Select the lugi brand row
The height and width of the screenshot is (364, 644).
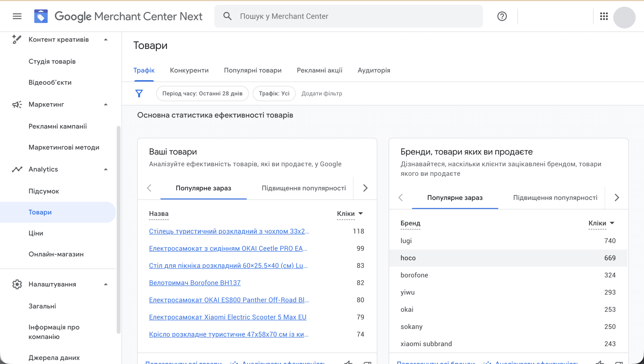[x=508, y=241]
